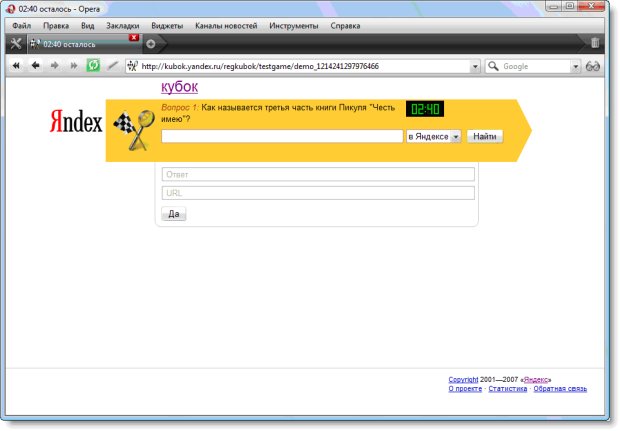The height and width of the screenshot is (431, 620).
Task: Click the fast forward navigation button
Action: [74, 66]
